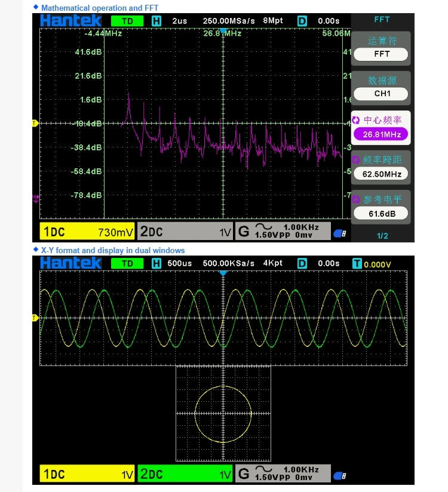Click the USB status icon in X-Y screen

339,475
